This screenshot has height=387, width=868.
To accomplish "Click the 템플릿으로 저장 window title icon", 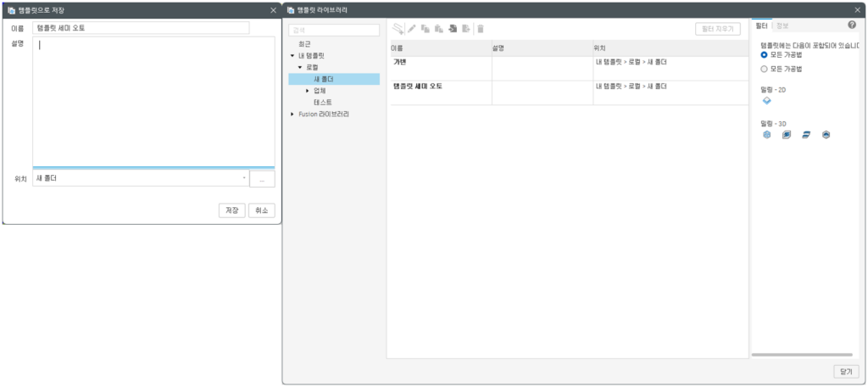I will (x=11, y=10).
